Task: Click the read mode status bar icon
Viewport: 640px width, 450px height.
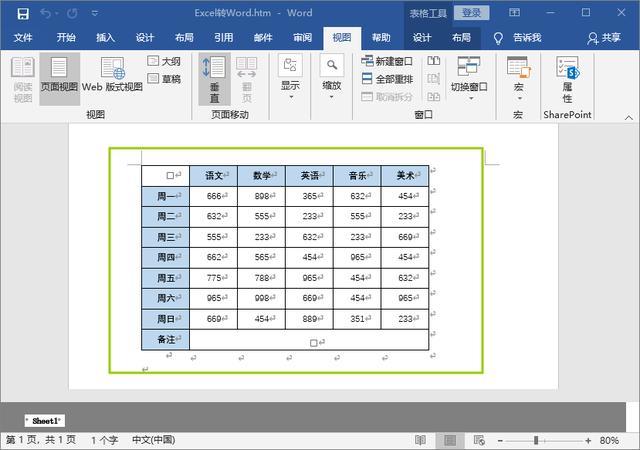Action: tap(420, 440)
